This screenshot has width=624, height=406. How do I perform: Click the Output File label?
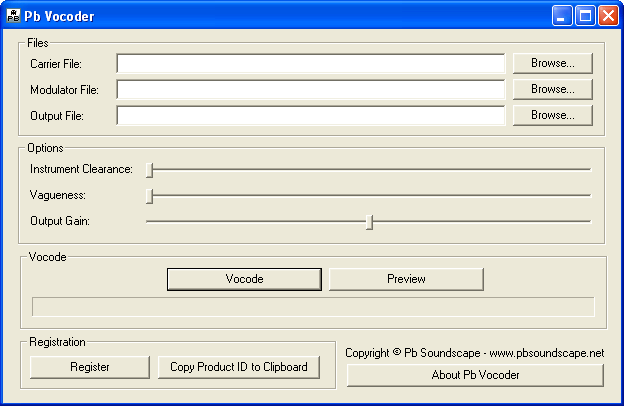tap(57, 116)
